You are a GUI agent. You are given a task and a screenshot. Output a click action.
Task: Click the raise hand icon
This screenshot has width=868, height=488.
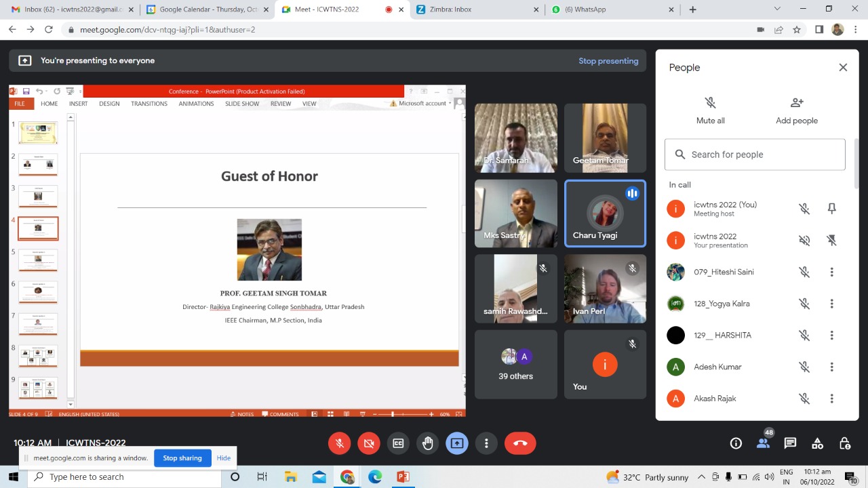pos(427,443)
